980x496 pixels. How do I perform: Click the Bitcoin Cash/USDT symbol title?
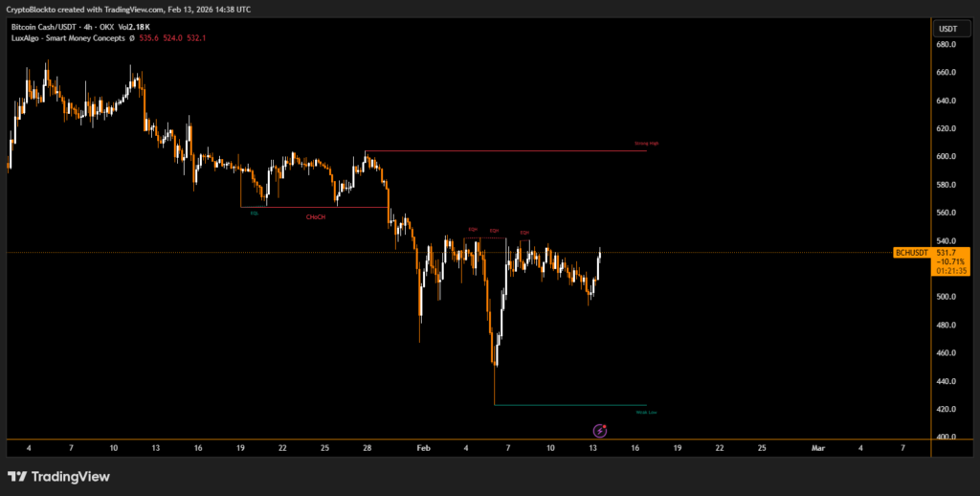[45, 26]
